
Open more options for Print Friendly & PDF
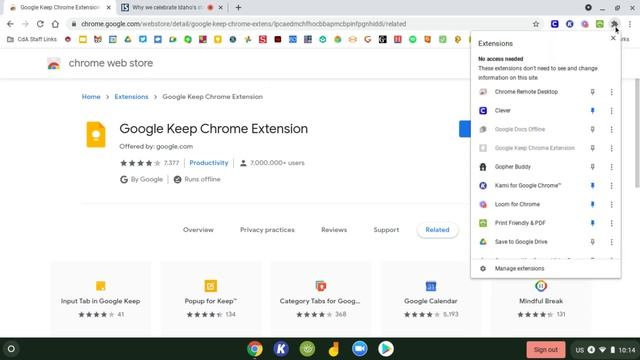click(611, 223)
